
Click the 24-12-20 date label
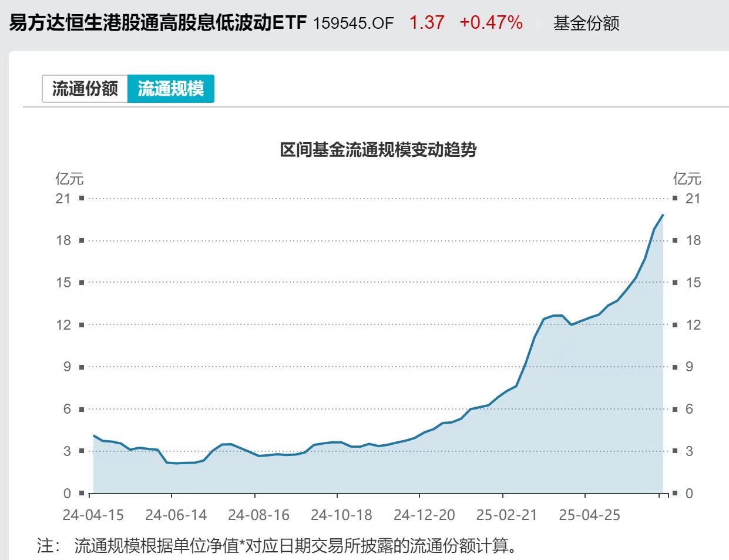pos(425,515)
